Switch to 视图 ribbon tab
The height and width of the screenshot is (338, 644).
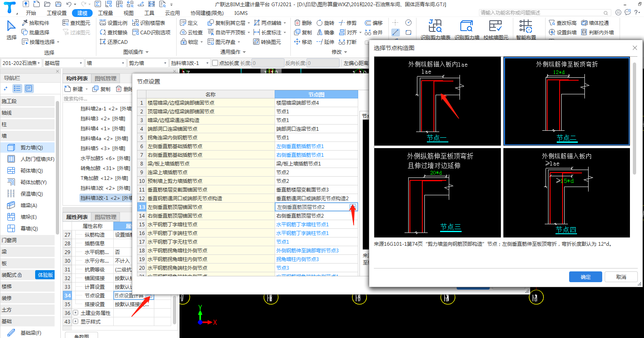(x=129, y=13)
